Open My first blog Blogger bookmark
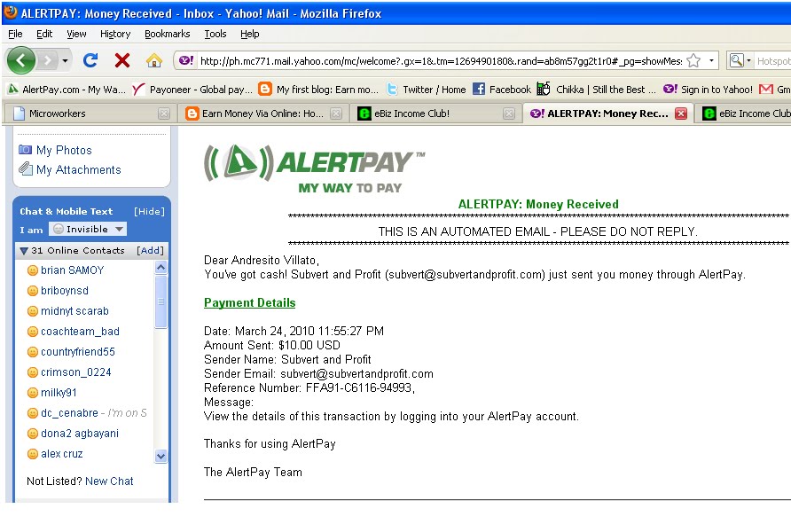 [318, 90]
